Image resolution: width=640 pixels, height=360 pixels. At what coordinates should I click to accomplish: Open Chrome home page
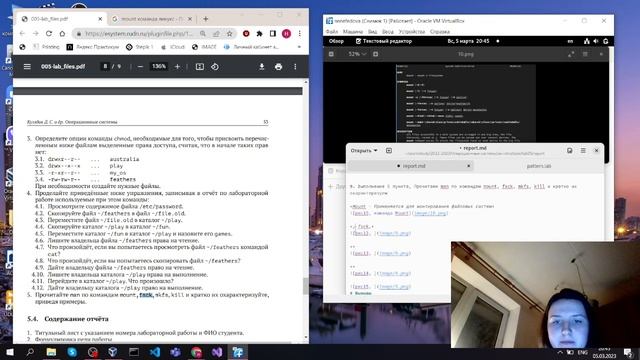click(x=62, y=33)
